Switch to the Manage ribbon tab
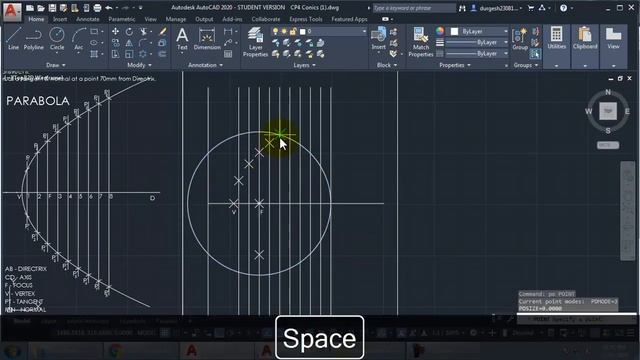640x360 pixels. point(176,19)
